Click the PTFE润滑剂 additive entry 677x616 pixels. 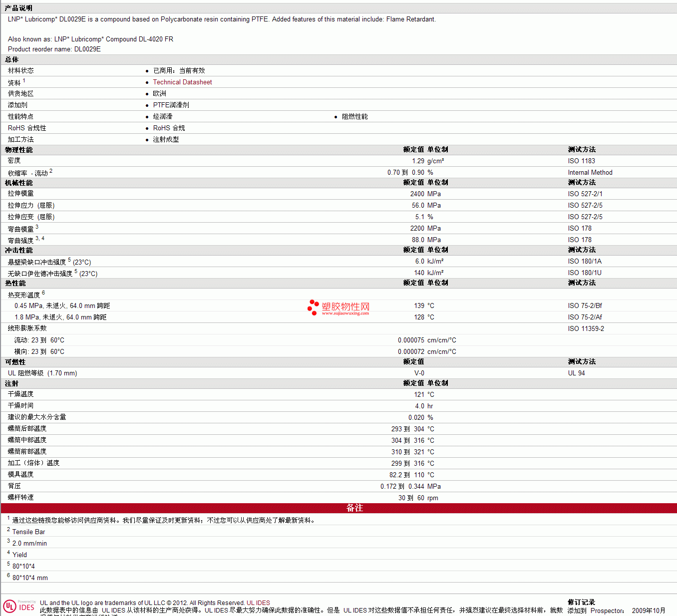(171, 105)
